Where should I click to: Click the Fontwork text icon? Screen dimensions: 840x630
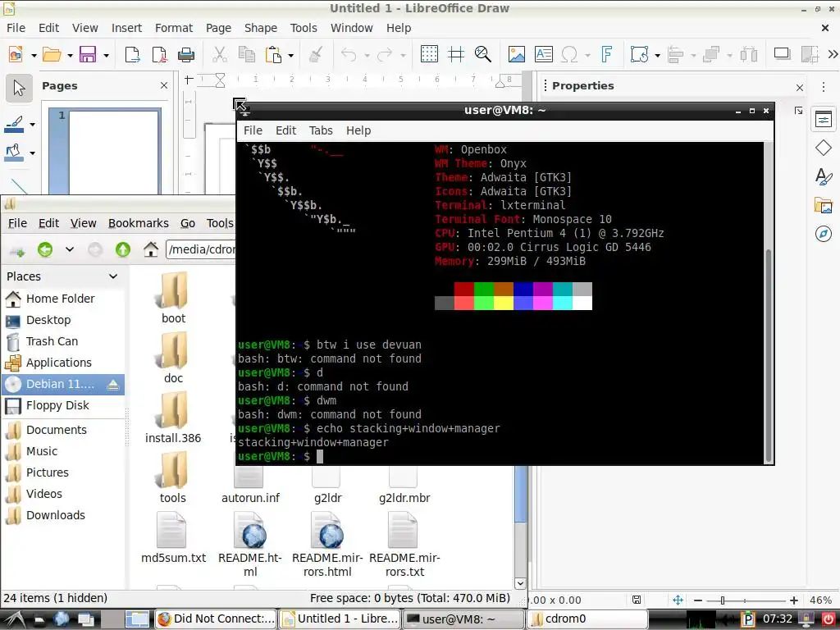(x=606, y=54)
